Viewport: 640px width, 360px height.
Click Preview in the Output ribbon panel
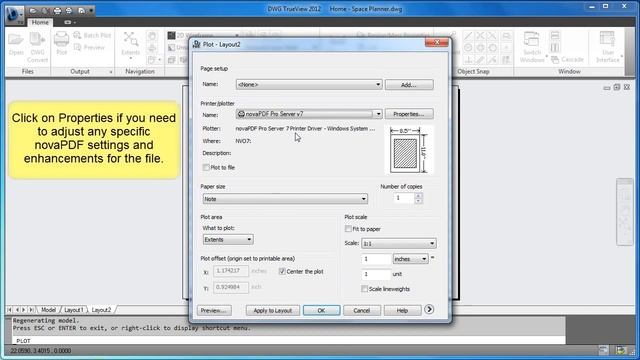[89, 47]
